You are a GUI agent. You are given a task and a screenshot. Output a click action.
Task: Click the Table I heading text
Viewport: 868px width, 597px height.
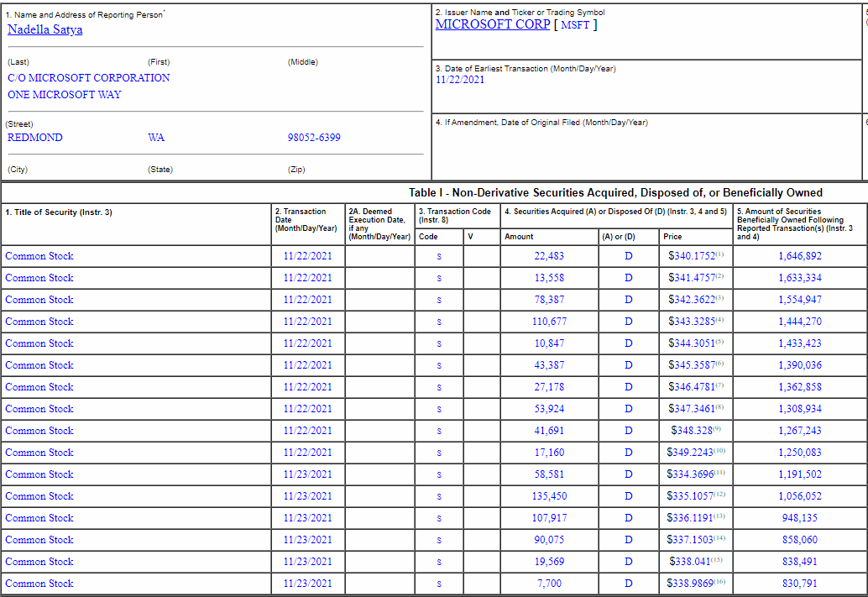(x=615, y=193)
